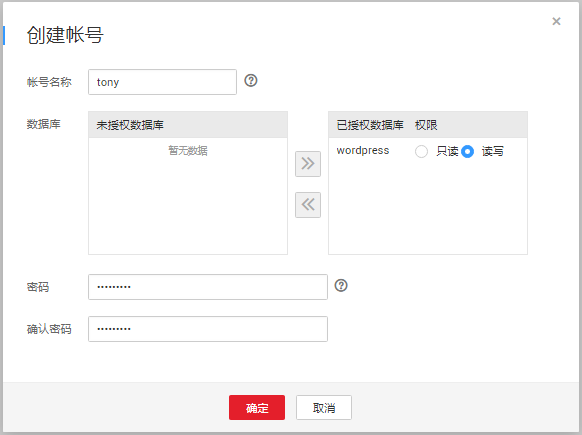Click the 已授权数据库 column header
This screenshot has height=435, width=582.
click(x=370, y=125)
